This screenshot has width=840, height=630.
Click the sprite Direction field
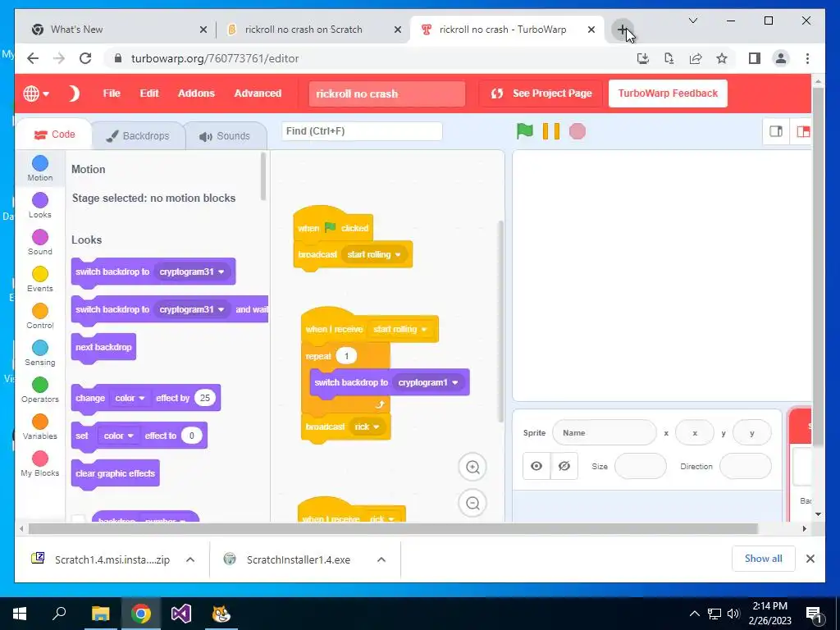745,466
